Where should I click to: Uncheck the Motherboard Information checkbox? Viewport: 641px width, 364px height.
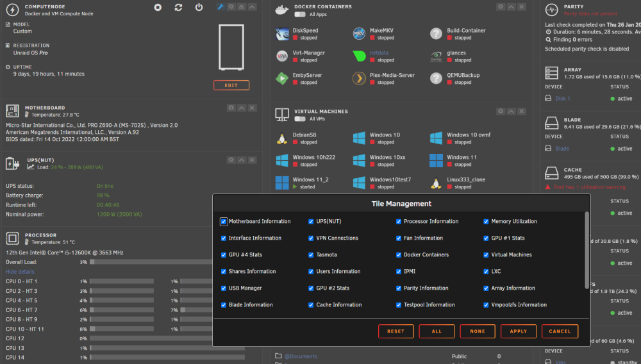coord(224,222)
